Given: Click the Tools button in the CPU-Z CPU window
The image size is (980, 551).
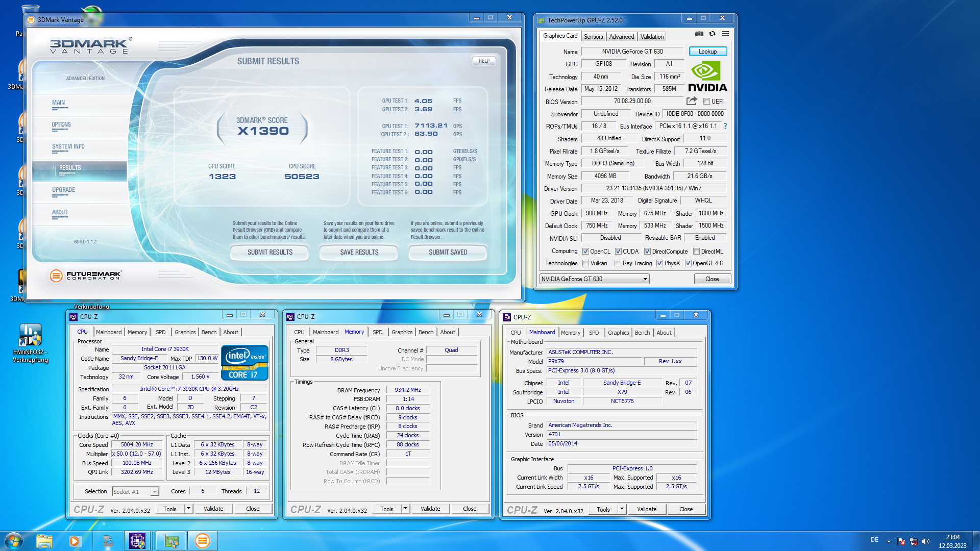Looking at the screenshot, I should click(x=170, y=509).
